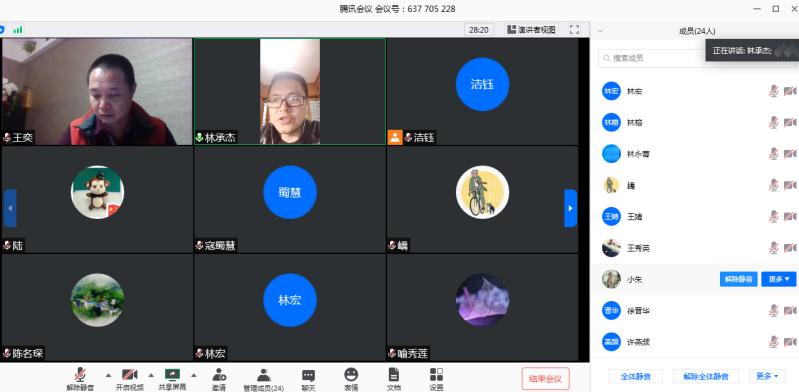Screen dimensions: 799x392
Task: Click the monkey toy avatar on 陆 tile
Action: point(97,192)
